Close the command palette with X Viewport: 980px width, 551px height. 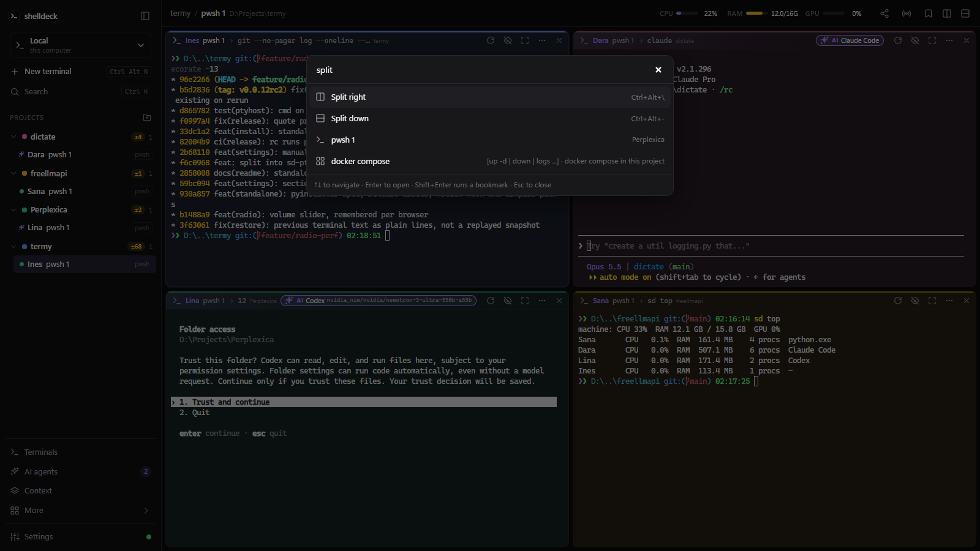(x=658, y=70)
